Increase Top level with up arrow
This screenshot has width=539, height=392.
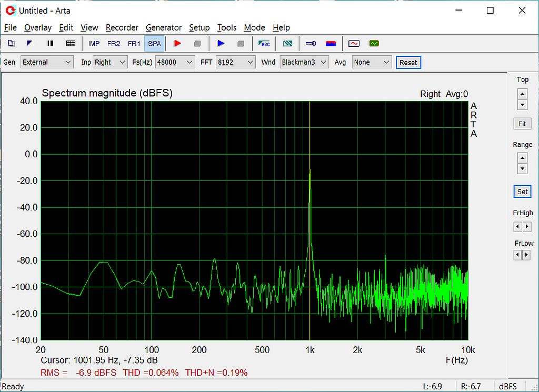pos(523,94)
